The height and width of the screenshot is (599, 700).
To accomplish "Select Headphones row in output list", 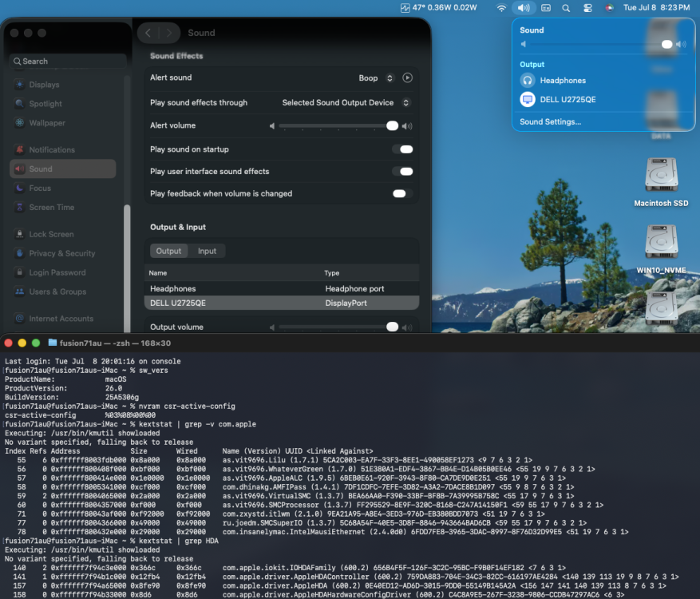I will [282, 288].
